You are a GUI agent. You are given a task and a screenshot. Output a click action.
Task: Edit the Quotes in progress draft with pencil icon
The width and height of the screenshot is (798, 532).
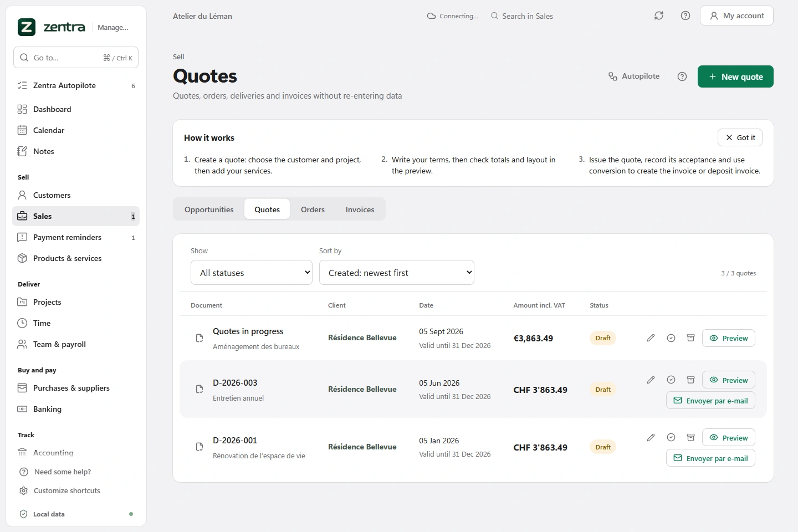(x=651, y=338)
